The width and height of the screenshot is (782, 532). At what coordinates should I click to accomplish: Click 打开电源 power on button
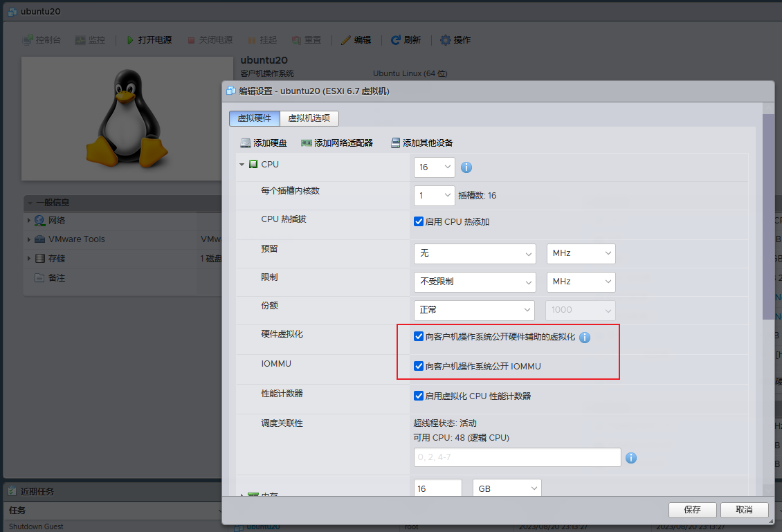tap(149, 40)
